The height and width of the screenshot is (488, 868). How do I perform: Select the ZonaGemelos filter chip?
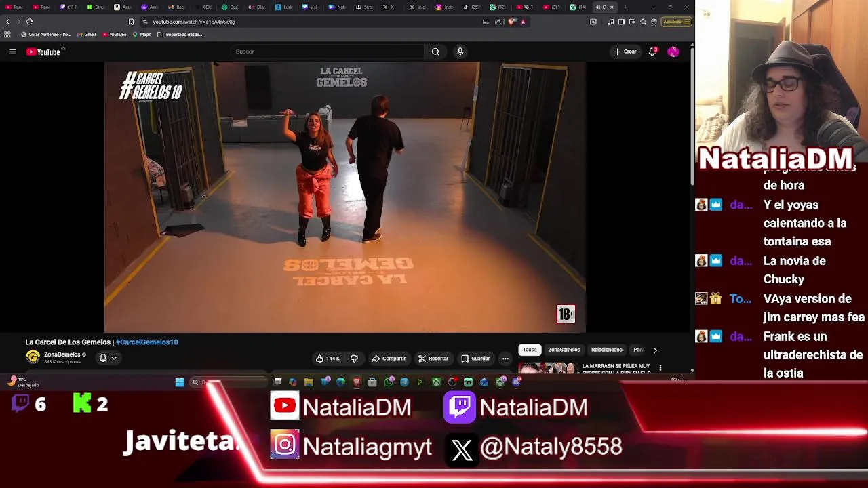pyautogui.click(x=564, y=350)
